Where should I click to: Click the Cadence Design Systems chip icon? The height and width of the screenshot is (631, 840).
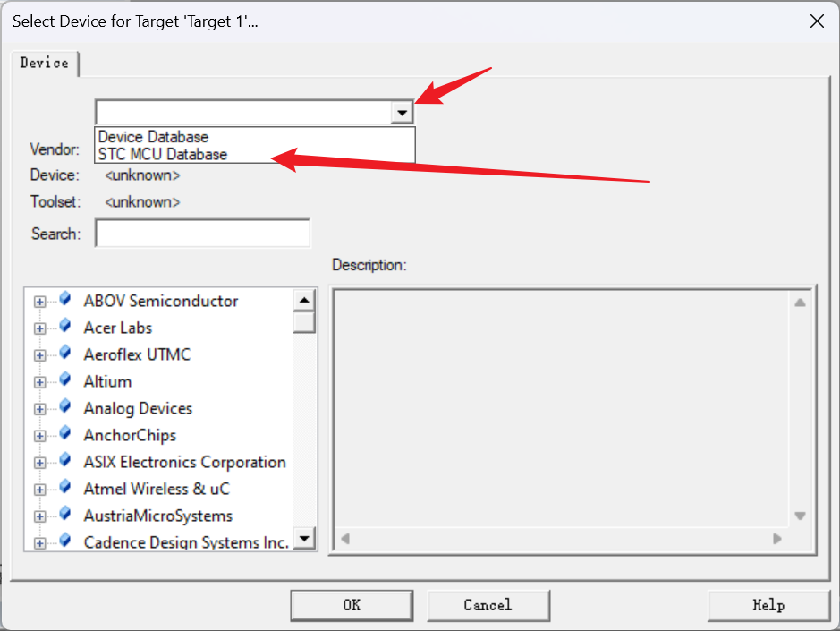coord(64,540)
